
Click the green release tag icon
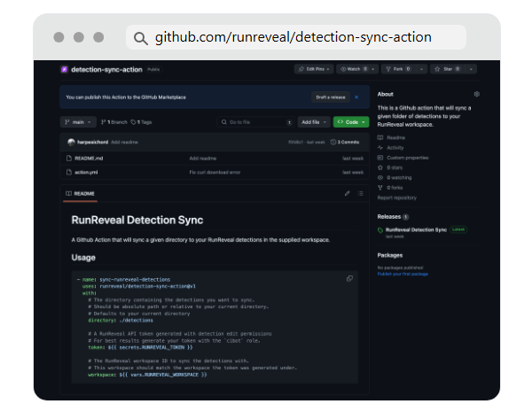380,230
